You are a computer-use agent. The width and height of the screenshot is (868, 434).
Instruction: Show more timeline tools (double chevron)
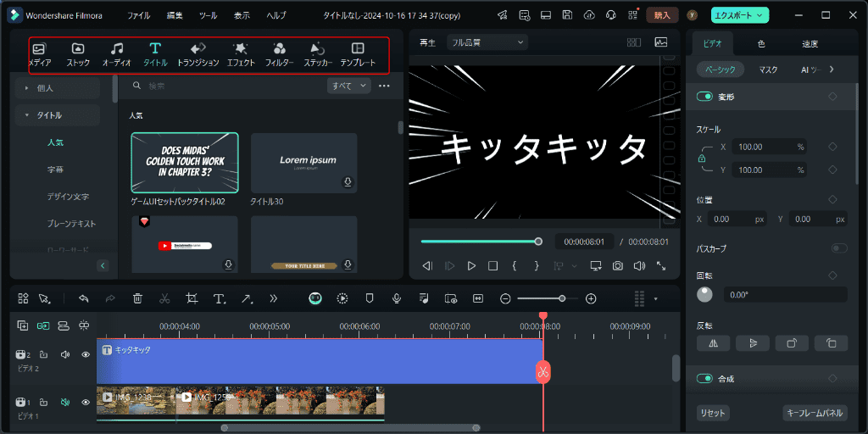[274, 298]
